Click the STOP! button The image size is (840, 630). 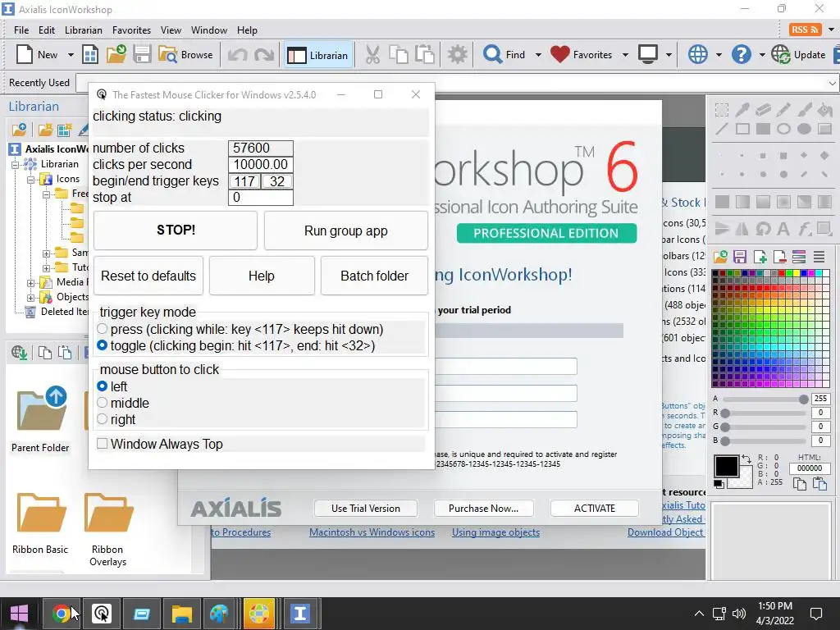176,231
